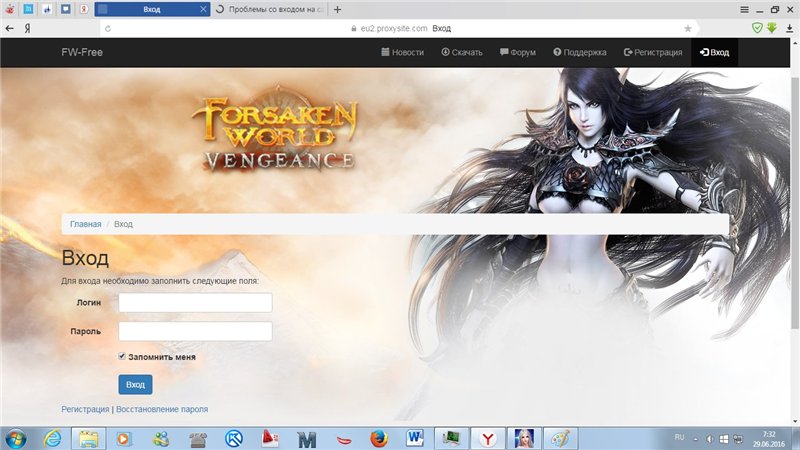
Task: Open the second pinned blue tab
Action: pyautogui.click(x=29, y=9)
